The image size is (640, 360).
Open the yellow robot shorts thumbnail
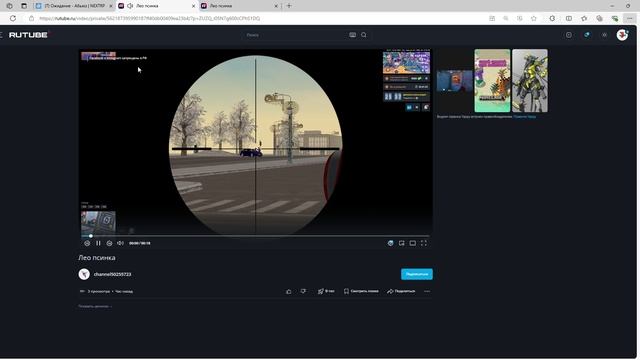click(530, 81)
